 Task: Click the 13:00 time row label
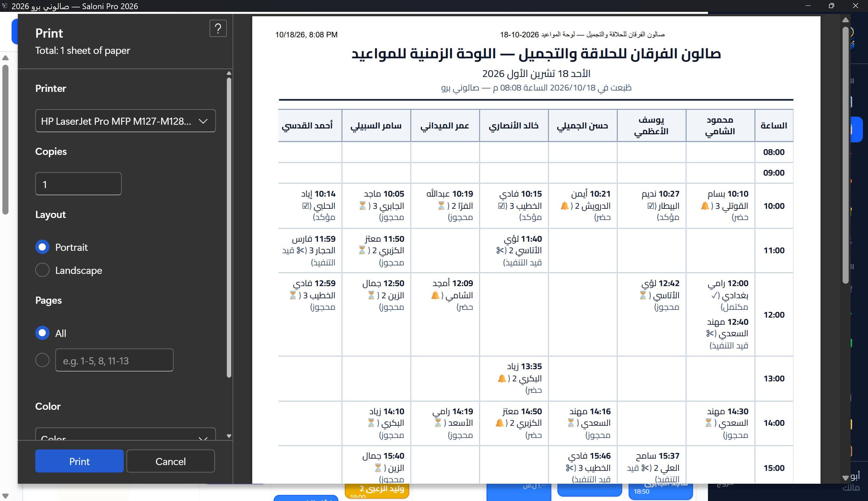pos(774,379)
